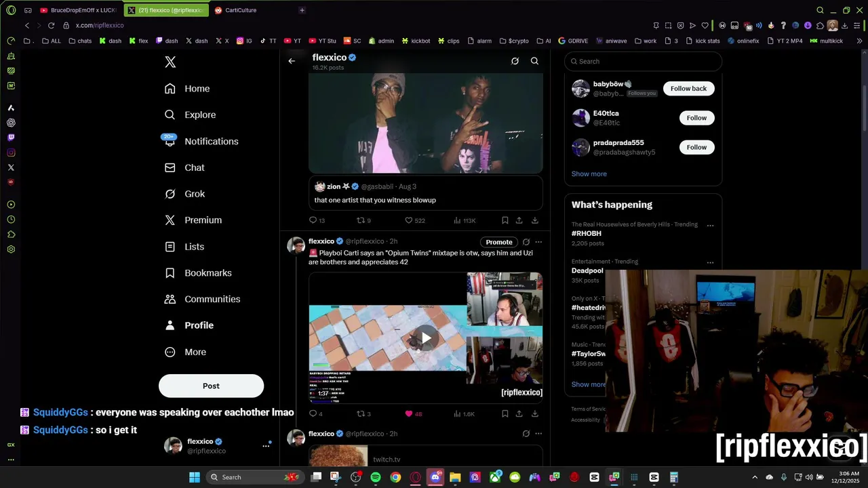The image size is (868, 488).
Task: Reload the page in browser
Action: (51, 25)
